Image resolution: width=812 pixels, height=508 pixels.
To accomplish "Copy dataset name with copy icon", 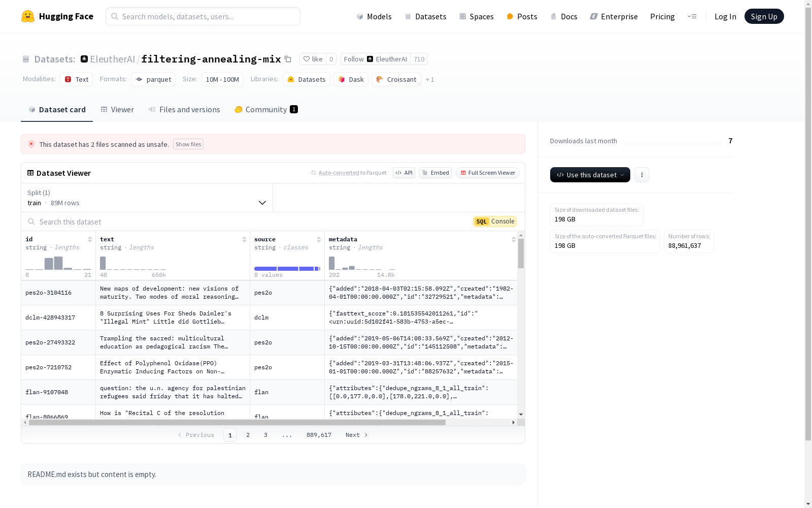I will [x=288, y=59].
